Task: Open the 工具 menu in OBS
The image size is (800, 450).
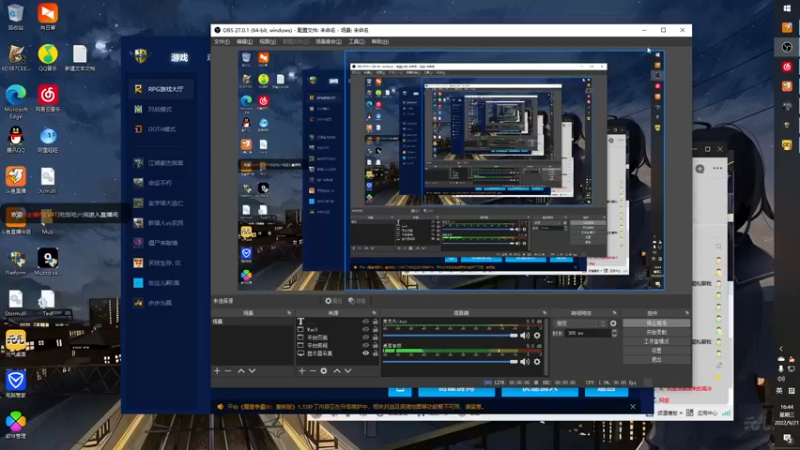Action: (355, 42)
